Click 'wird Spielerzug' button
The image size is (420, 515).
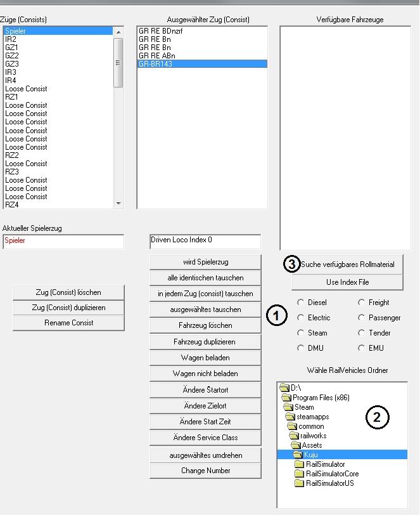point(205,262)
